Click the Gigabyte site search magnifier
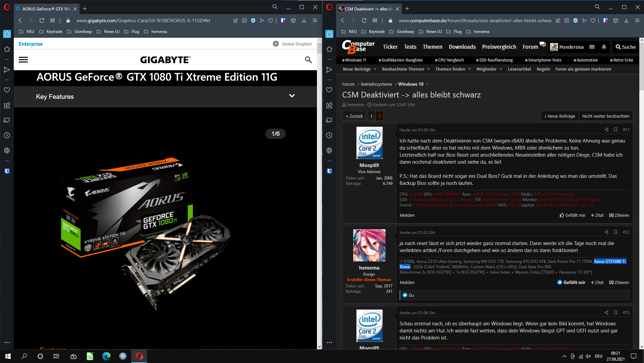The image size is (644, 363). click(x=308, y=60)
